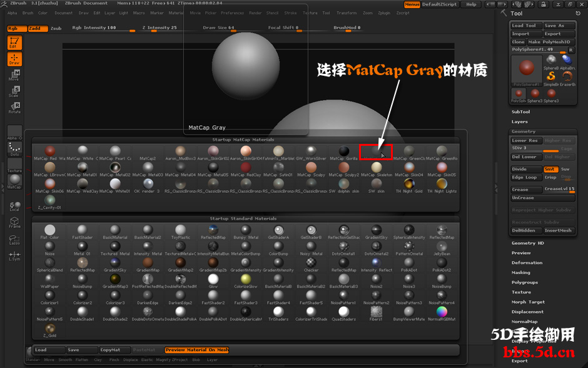The height and width of the screenshot is (368, 588).
Task: Expand the Displacement section
Action: (527, 312)
